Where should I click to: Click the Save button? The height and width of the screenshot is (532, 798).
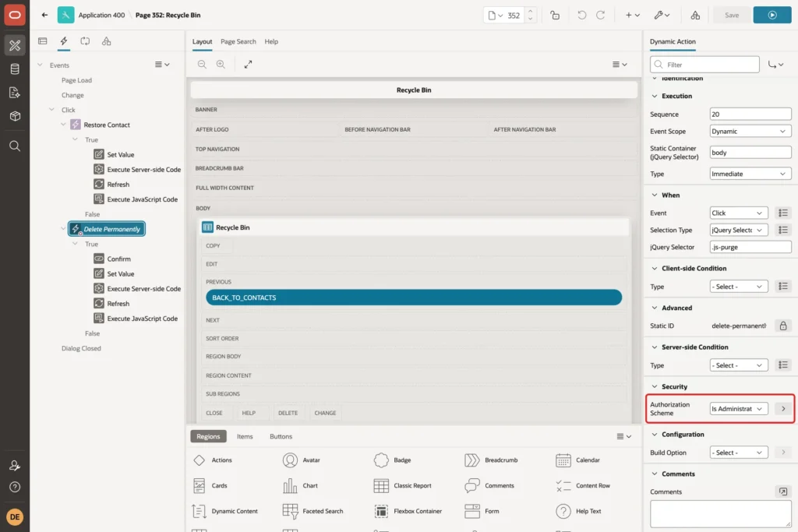pos(732,16)
